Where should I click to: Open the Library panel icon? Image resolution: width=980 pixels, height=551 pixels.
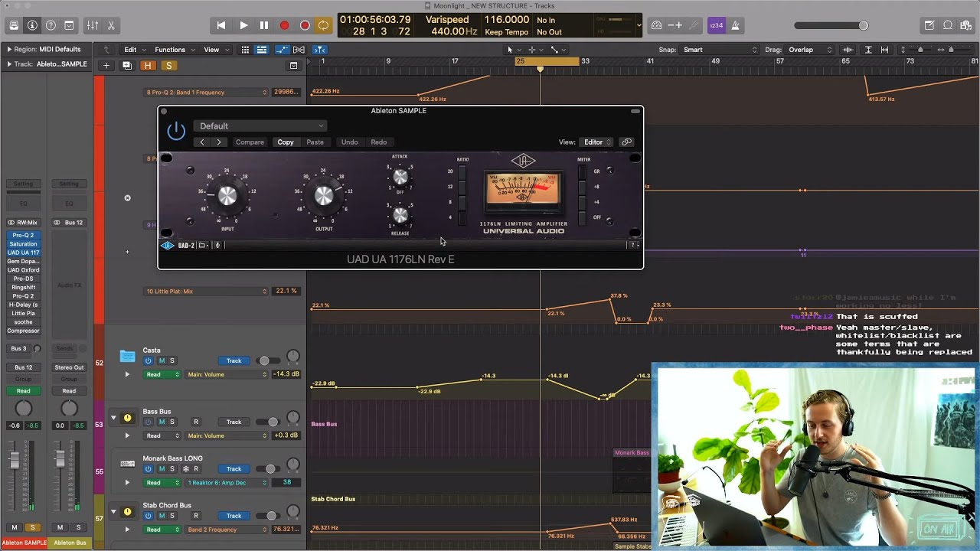14,25
